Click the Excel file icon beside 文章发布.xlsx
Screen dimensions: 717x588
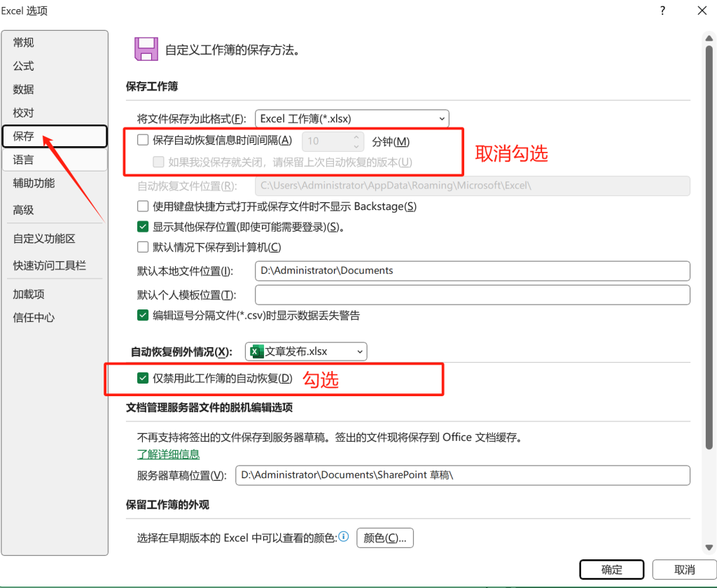[256, 351]
